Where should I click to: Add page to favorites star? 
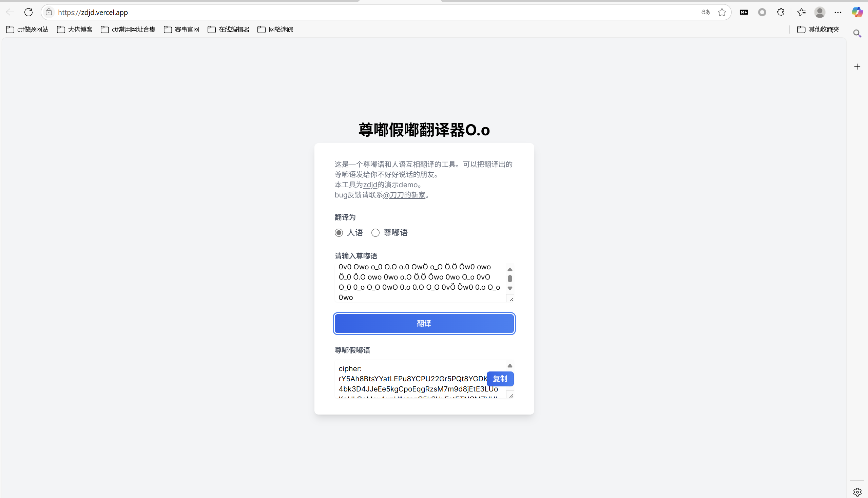722,12
